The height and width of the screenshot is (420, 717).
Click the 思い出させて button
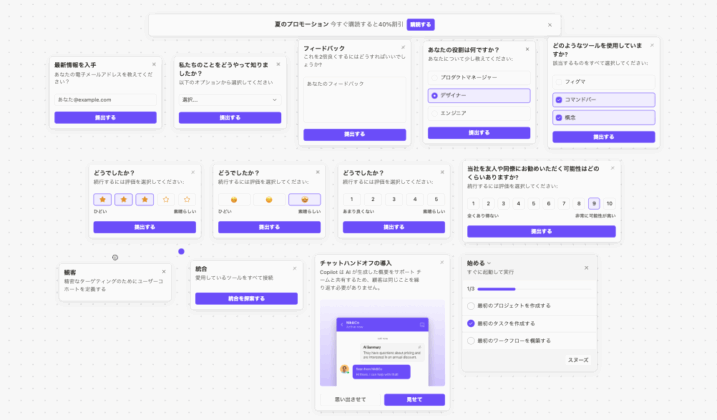point(350,399)
